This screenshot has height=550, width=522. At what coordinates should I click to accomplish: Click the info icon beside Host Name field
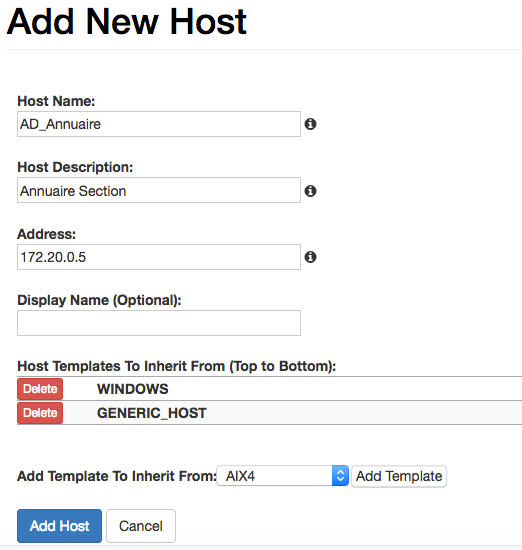coord(310,124)
